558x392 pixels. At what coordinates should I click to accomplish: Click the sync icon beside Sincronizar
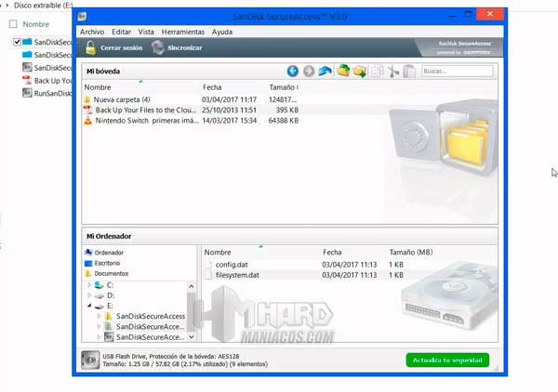[x=158, y=47]
